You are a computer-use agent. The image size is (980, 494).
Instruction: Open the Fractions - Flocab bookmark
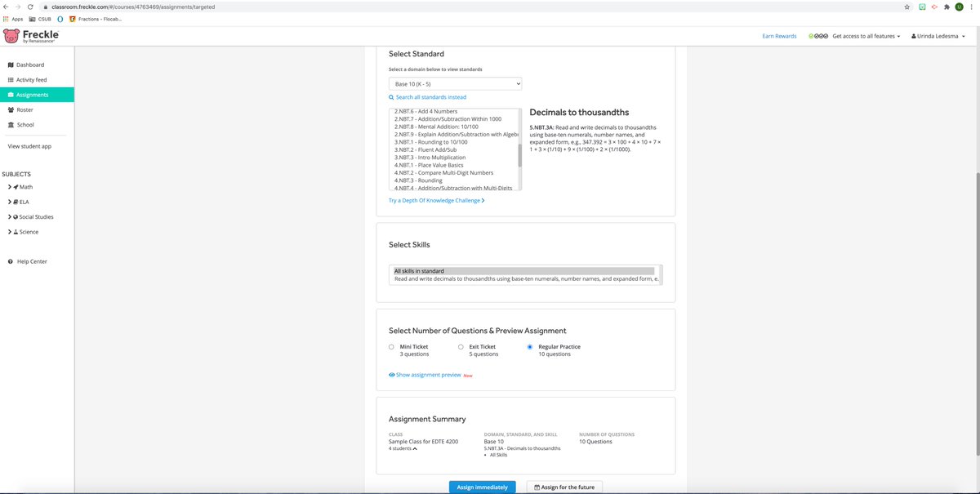(96, 19)
